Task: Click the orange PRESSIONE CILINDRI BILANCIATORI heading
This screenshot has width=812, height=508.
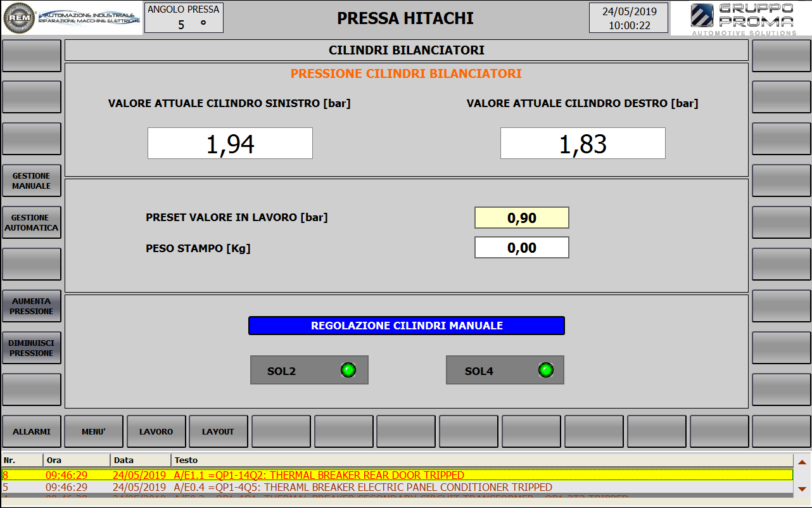Action: (406, 74)
